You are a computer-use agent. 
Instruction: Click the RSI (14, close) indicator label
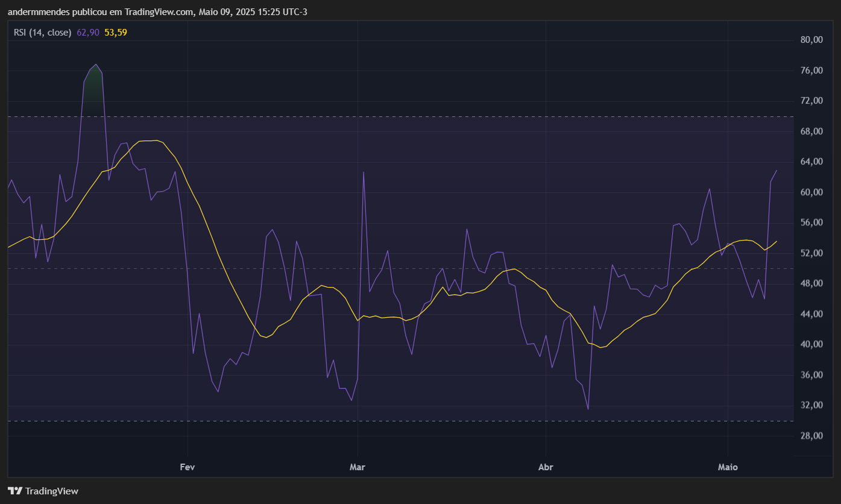coord(42,33)
